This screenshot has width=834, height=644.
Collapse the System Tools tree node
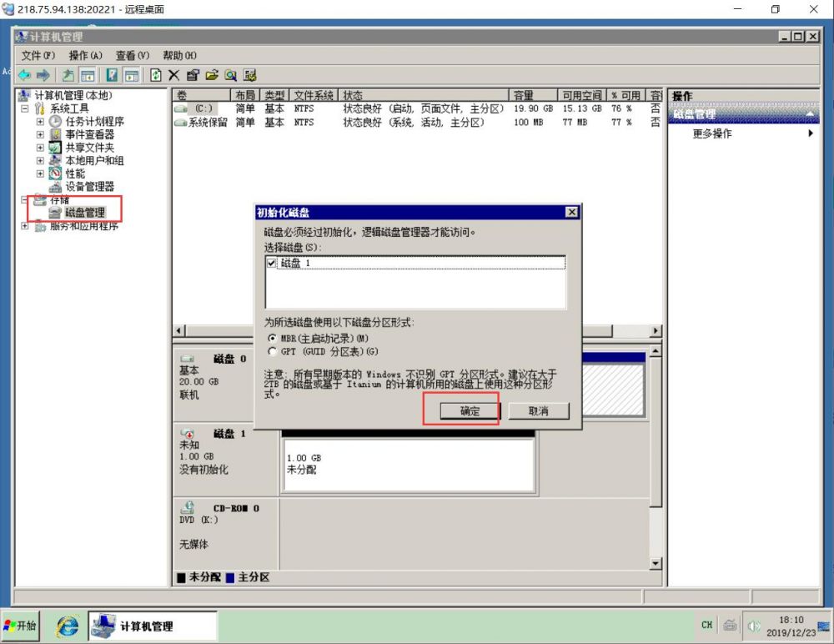[25, 108]
